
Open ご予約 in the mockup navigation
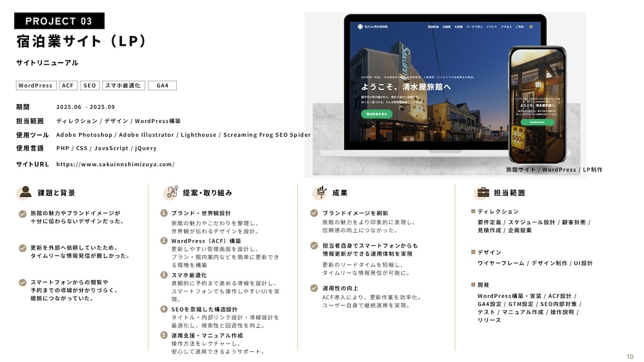pos(520,26)
